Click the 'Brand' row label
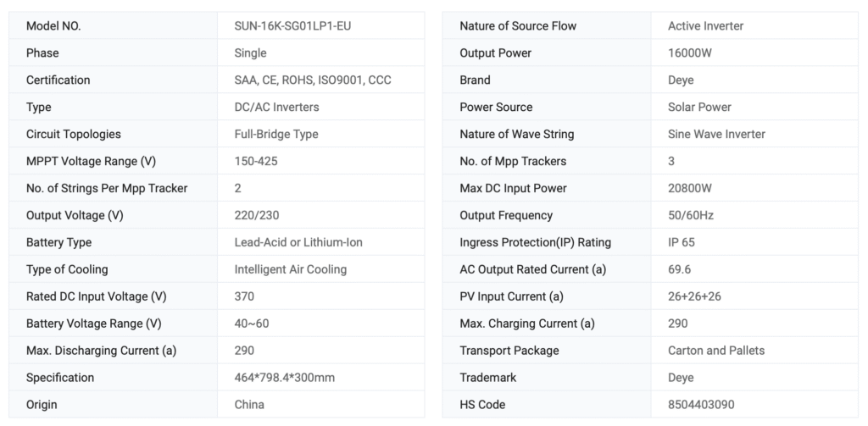The image size is (868, 426). [x=475, y=80]
